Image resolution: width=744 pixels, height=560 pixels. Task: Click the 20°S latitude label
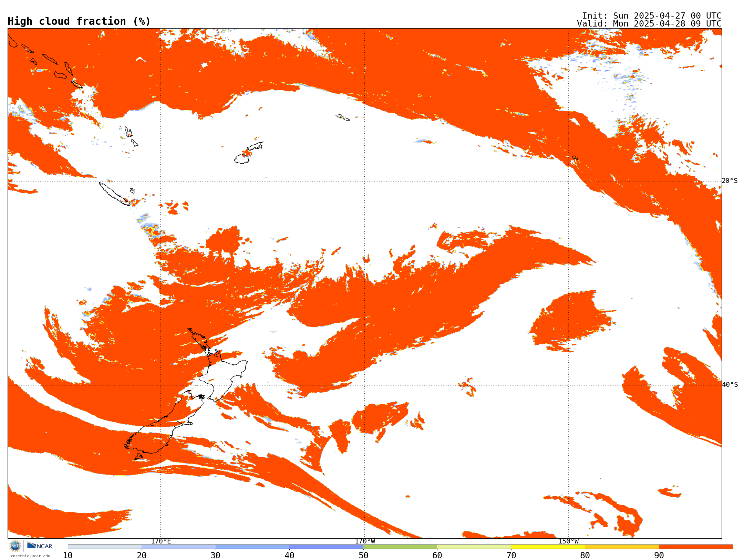tap(730, 181)
